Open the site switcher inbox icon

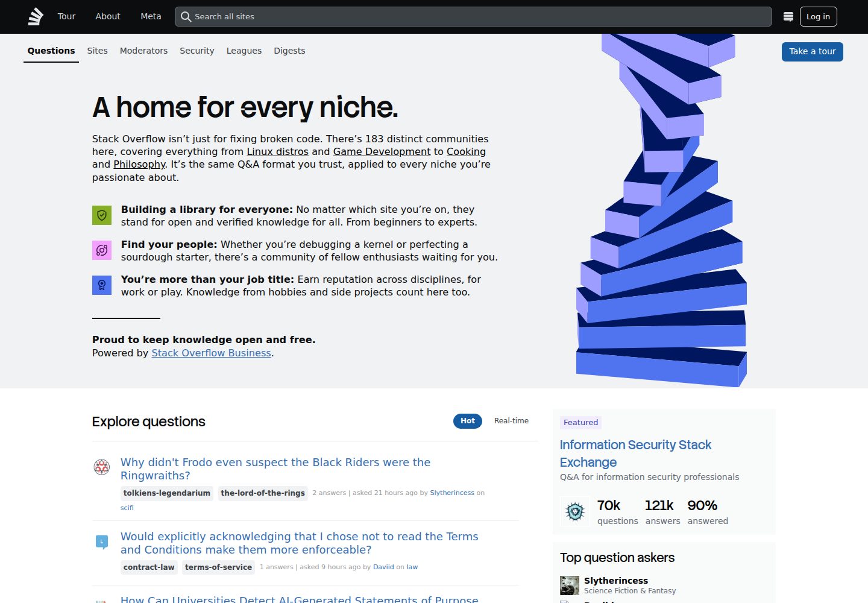[788, 17]
